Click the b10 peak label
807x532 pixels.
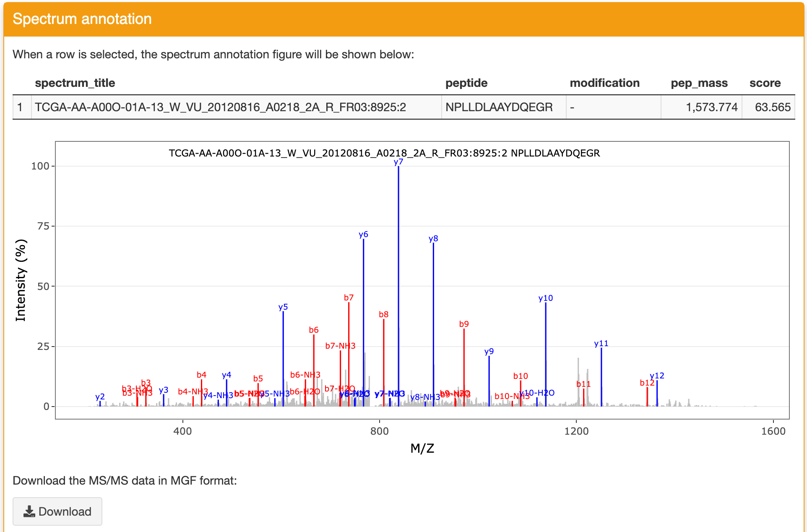point(521,376)
